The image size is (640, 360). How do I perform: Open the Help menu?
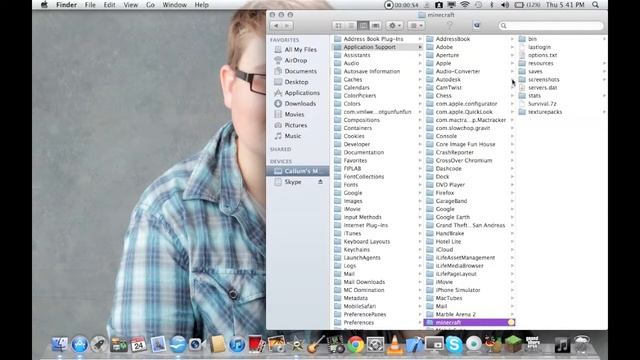tap(202, 5)
